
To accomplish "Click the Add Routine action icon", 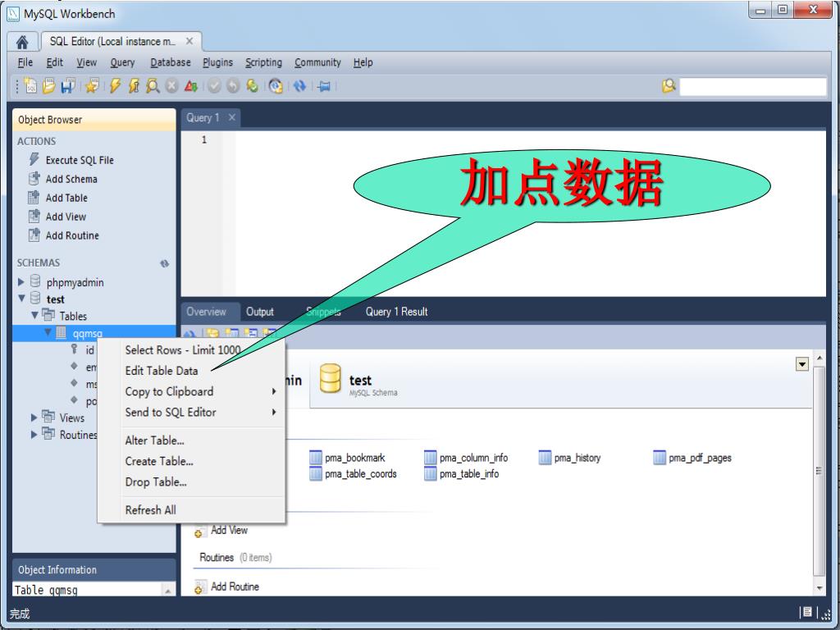I will pos(34,235).
